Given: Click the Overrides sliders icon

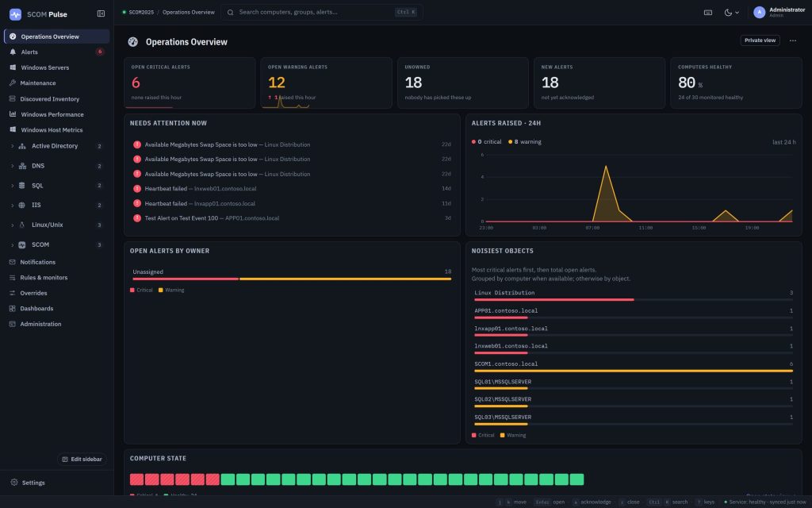Looking at the screenshot, I should click(13, 294).
